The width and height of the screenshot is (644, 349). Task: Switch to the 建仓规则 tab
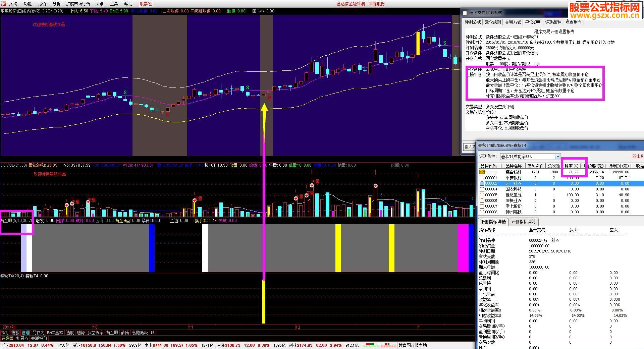tap(493, 22)
